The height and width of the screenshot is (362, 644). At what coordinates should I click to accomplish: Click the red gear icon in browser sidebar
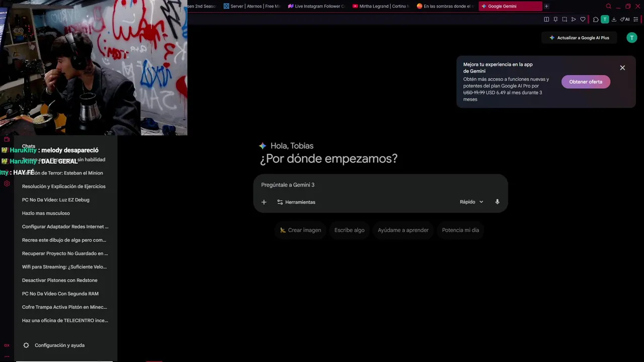pyautogui.click(x=7, y=184)
